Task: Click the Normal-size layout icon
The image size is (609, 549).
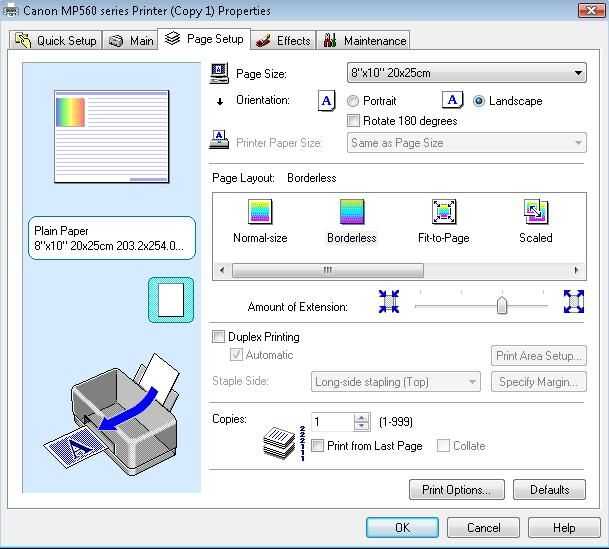Action: click(260, 212)
